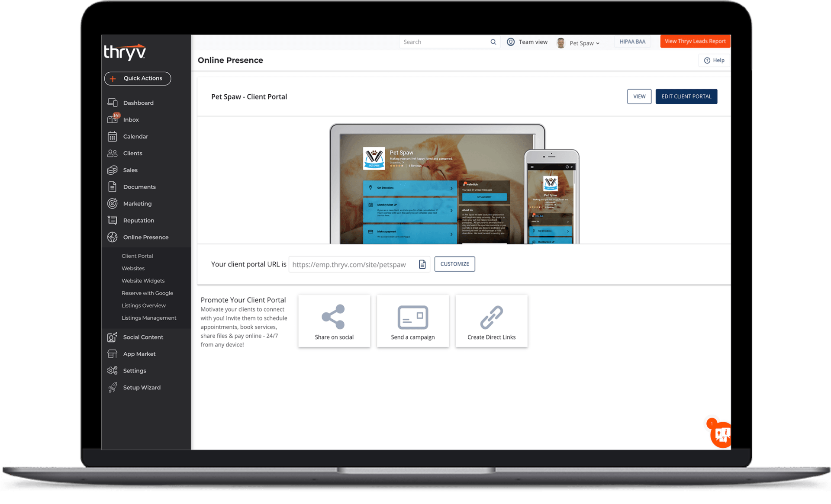Copy the client portal URL icon

click(422, 264)
